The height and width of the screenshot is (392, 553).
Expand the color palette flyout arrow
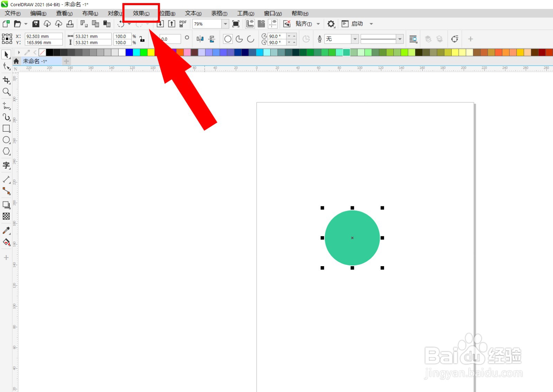19,53
